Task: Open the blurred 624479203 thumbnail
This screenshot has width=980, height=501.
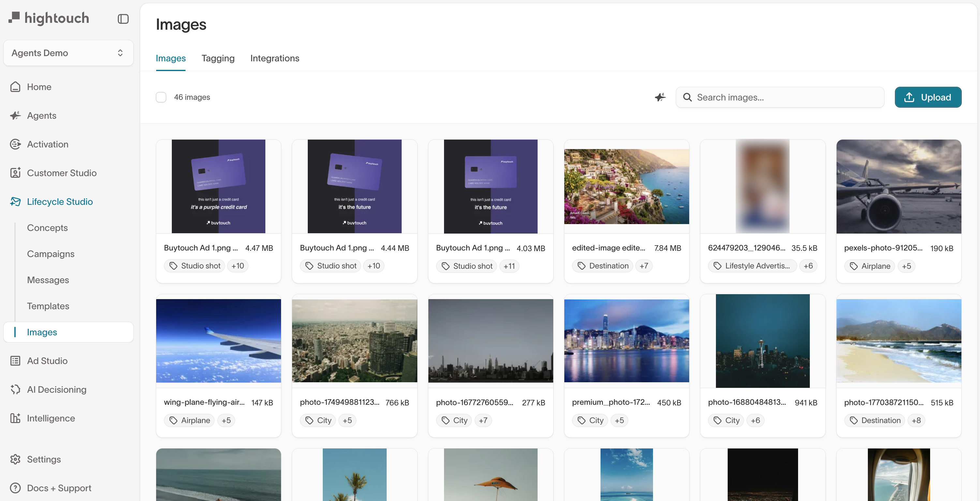Action: click(763, 186)
